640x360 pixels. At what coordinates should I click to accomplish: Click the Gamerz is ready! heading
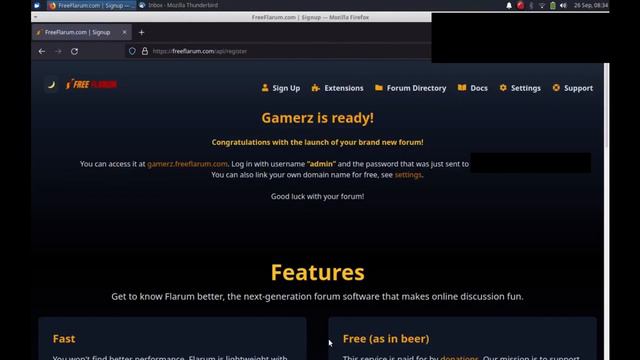pos(318,118)
